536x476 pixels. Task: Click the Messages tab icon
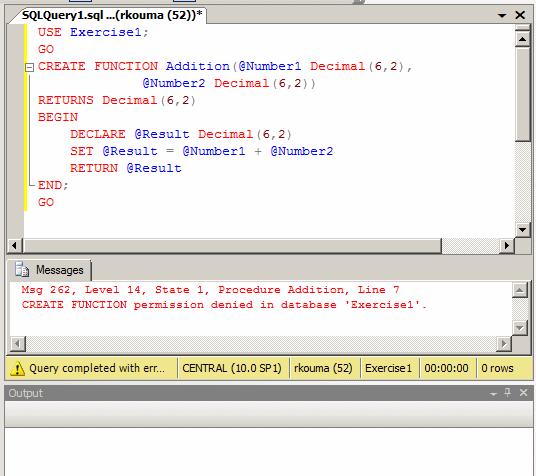[x=22, y=270]
